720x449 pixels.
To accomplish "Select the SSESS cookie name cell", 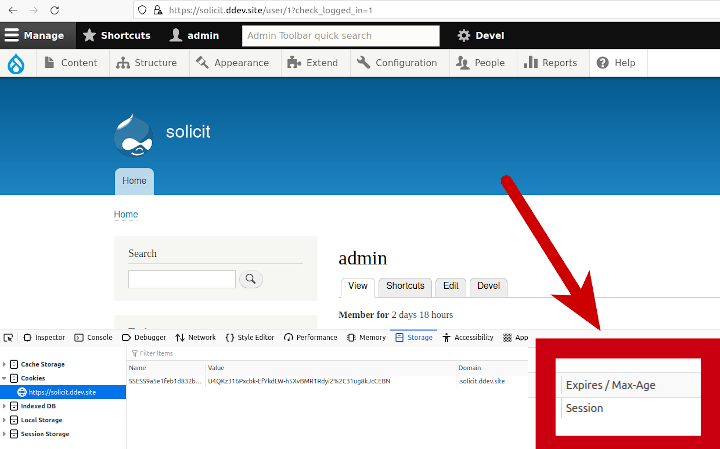I will click(x=166, y=381).
